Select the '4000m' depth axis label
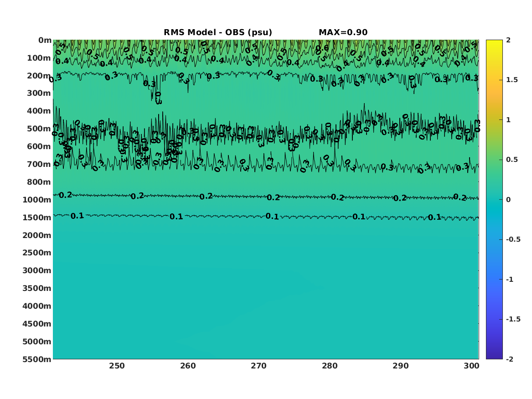 [37, 306]
